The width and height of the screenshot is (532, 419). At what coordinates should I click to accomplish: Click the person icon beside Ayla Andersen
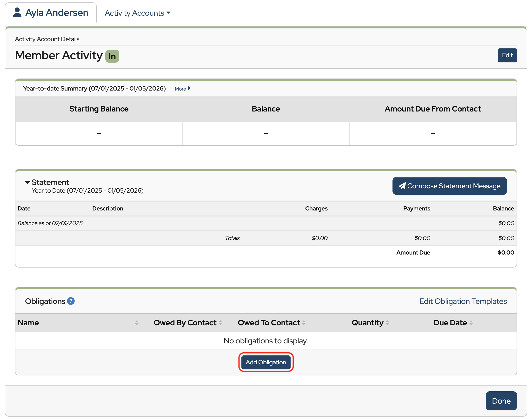pyautogui.click(x=17, y=13)
